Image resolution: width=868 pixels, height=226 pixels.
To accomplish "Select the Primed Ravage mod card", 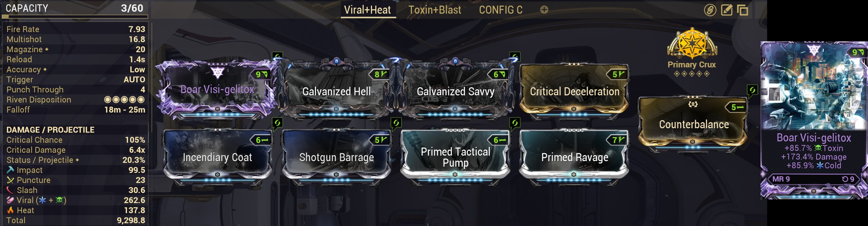I will [574, 156].
